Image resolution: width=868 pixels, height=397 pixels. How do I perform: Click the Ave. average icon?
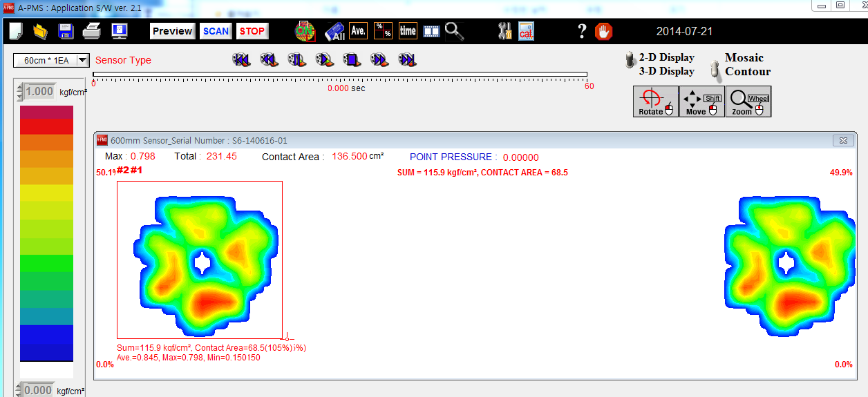(x=358, y=31)
